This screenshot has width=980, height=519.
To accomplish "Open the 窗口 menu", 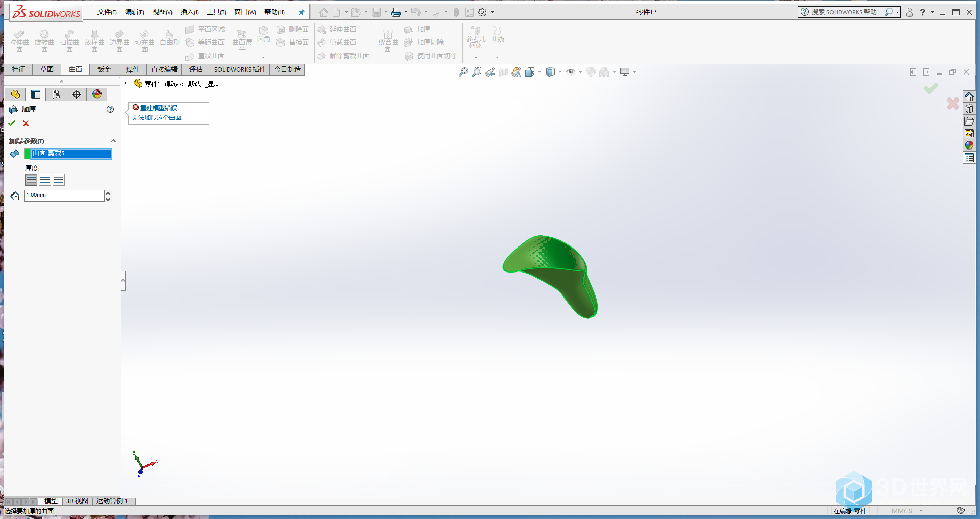I will click(245, 12).
